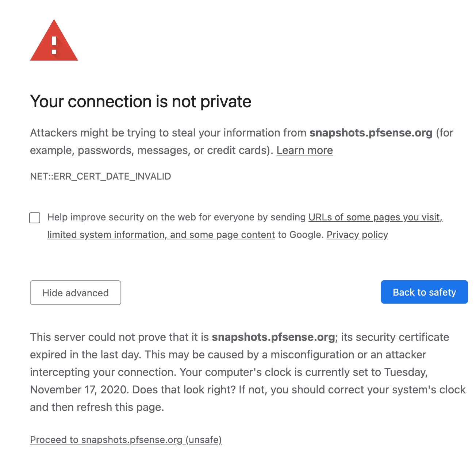476x462 pixels.
Task: Click the NET::ERR_CERT_DATE_INVALID error code
Action: click(100, 176)
